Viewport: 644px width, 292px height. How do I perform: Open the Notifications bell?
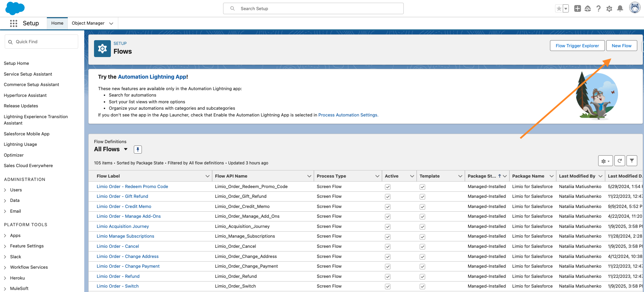(620, 8)
